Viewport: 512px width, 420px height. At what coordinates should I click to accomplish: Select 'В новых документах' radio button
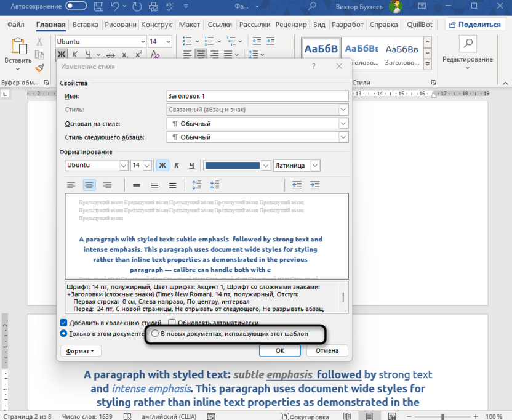[155, 334]
